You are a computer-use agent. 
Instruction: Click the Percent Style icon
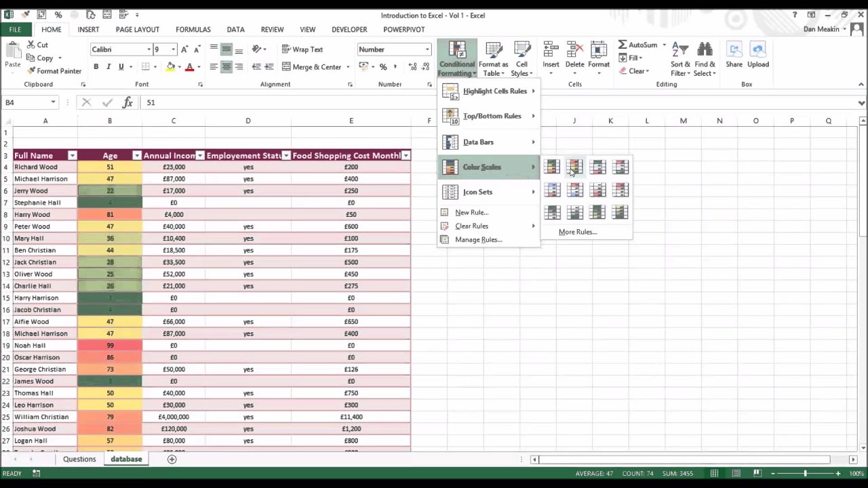[383, 67]
